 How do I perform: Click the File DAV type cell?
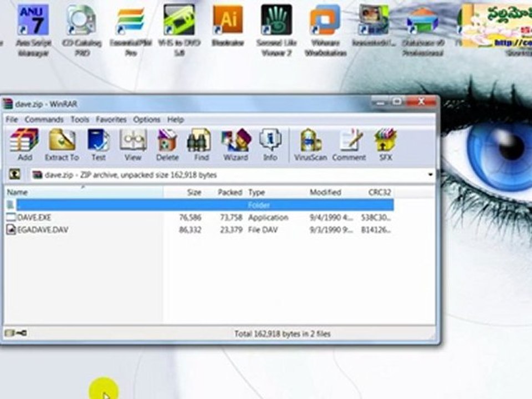(x=263, y=230)
